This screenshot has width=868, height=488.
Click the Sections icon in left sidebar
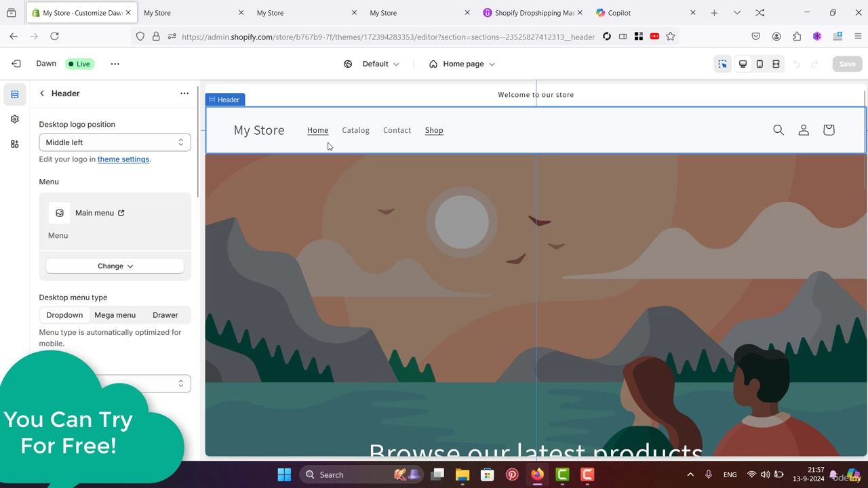(14, 94)
